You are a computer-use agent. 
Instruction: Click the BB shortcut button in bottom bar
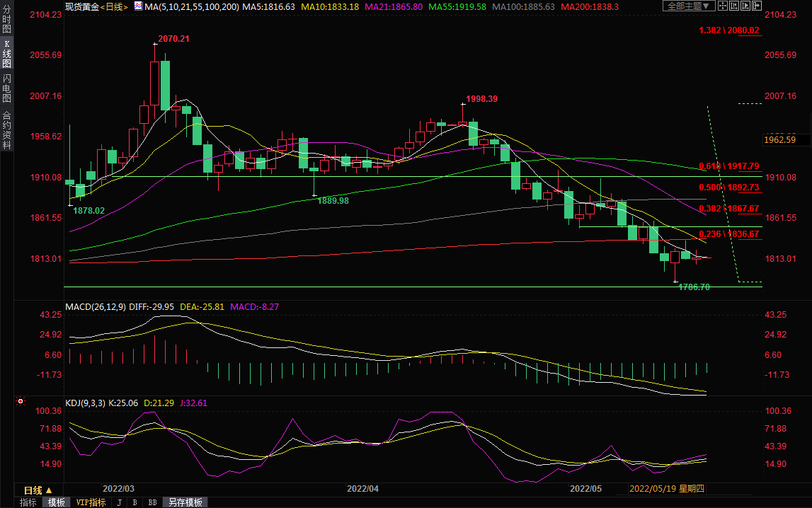tap(152, 502)
